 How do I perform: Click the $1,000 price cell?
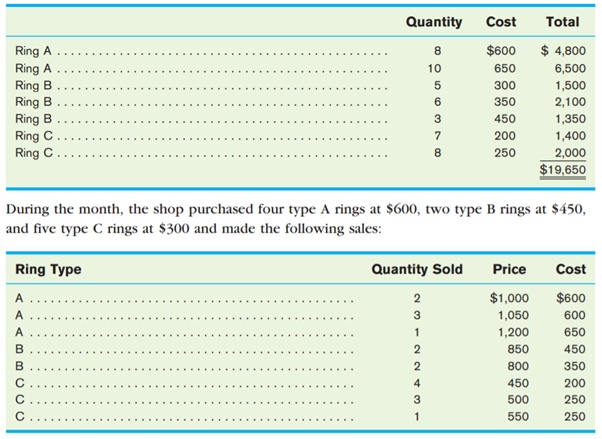510,297
